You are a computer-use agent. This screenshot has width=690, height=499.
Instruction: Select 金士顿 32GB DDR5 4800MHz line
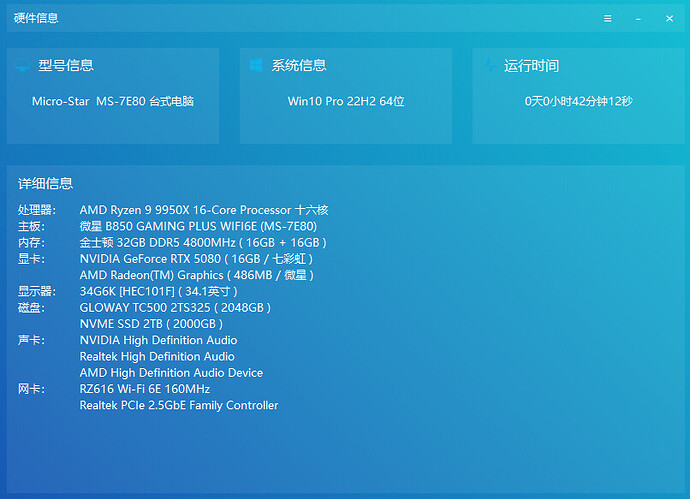pyautogui.click(x=203, y=242)
